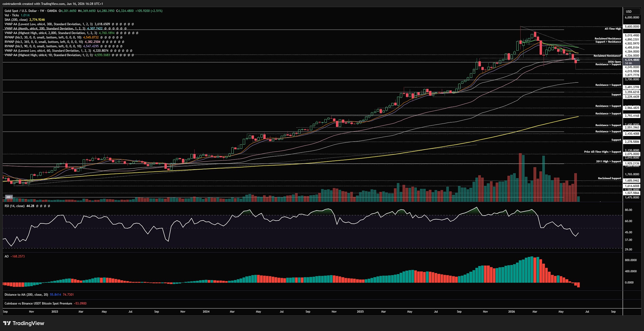The image size is (644, 331).
Task: Click the RSI value 44.28
Action: click(30, 206)
